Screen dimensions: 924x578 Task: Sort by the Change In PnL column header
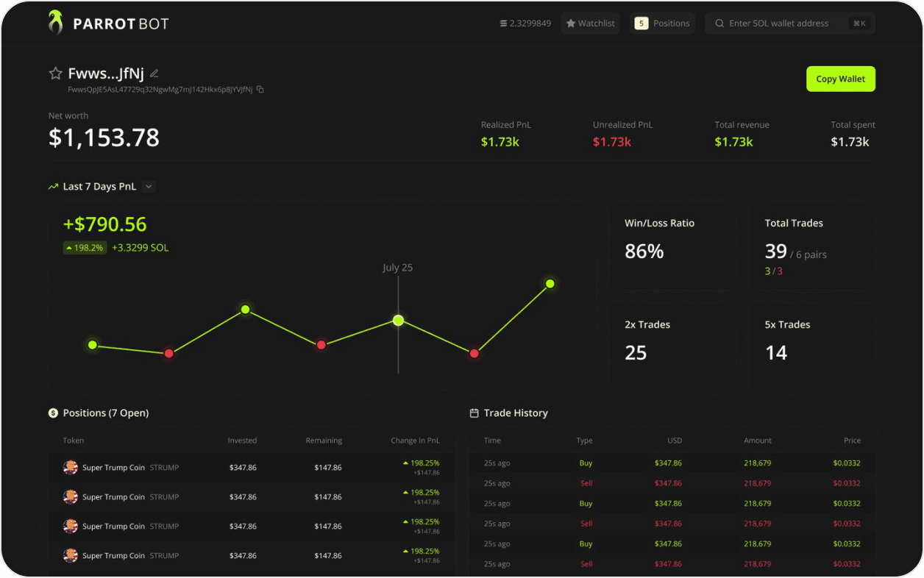[x=415, y=440]
